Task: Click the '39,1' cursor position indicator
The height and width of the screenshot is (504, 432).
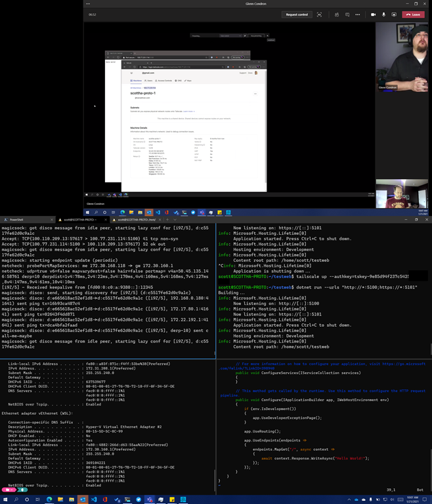Action: [x=391, y=490]
